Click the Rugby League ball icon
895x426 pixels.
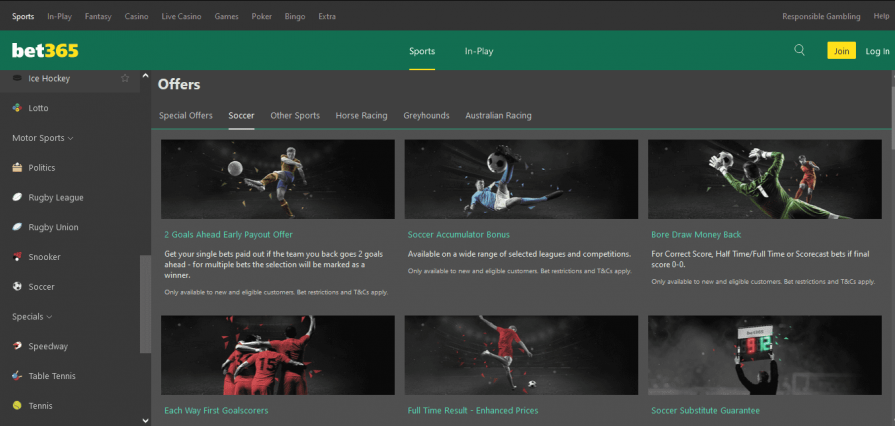pos(17,198)
